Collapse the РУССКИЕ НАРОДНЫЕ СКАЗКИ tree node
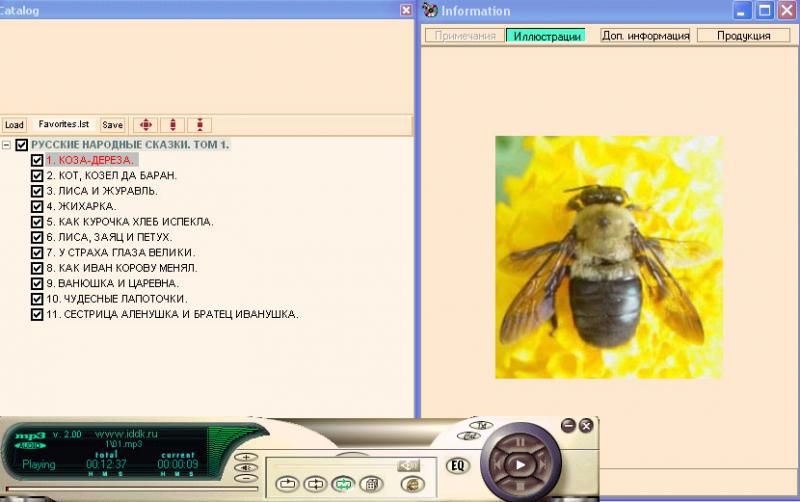 [7, 145]
